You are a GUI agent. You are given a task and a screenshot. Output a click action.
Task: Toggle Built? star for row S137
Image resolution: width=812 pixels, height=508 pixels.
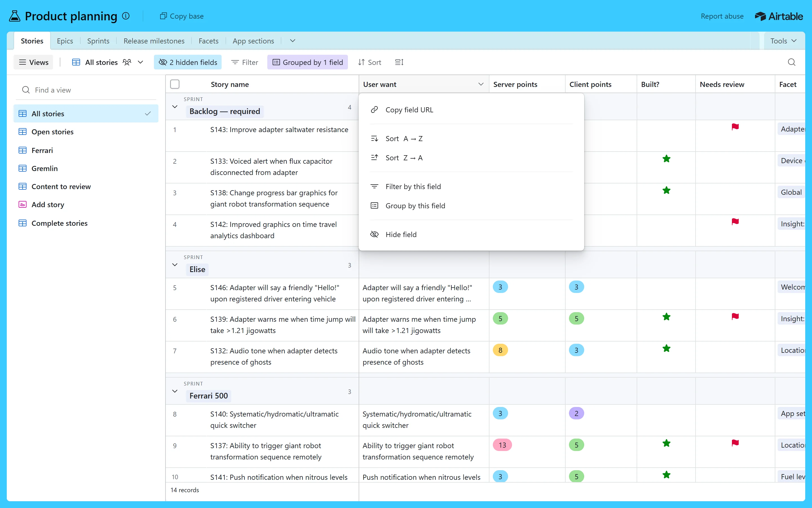coord(667,443)
